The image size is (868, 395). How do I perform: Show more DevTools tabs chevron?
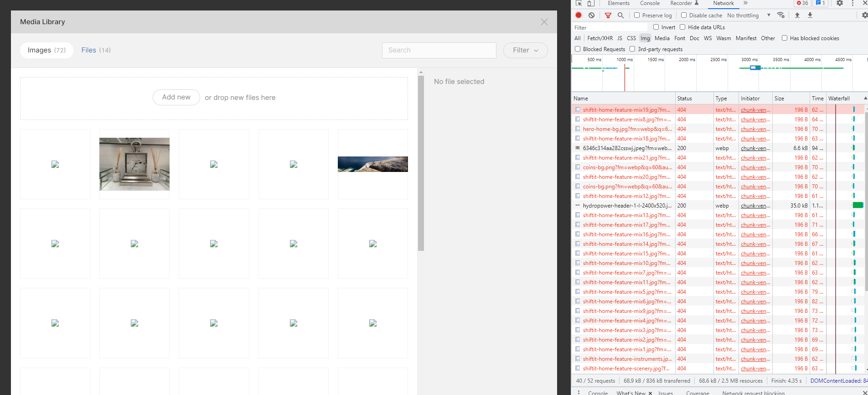(x=745, y=3)
